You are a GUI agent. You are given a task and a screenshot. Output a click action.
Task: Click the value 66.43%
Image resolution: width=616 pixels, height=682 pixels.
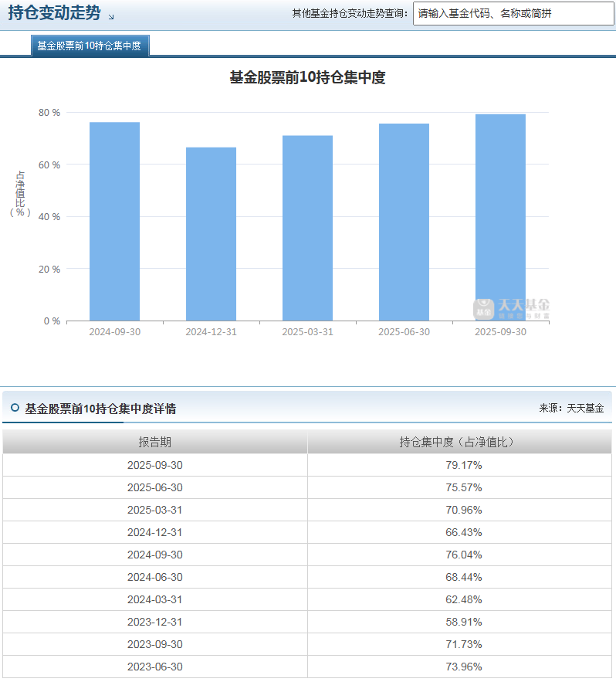coord(464,532)
